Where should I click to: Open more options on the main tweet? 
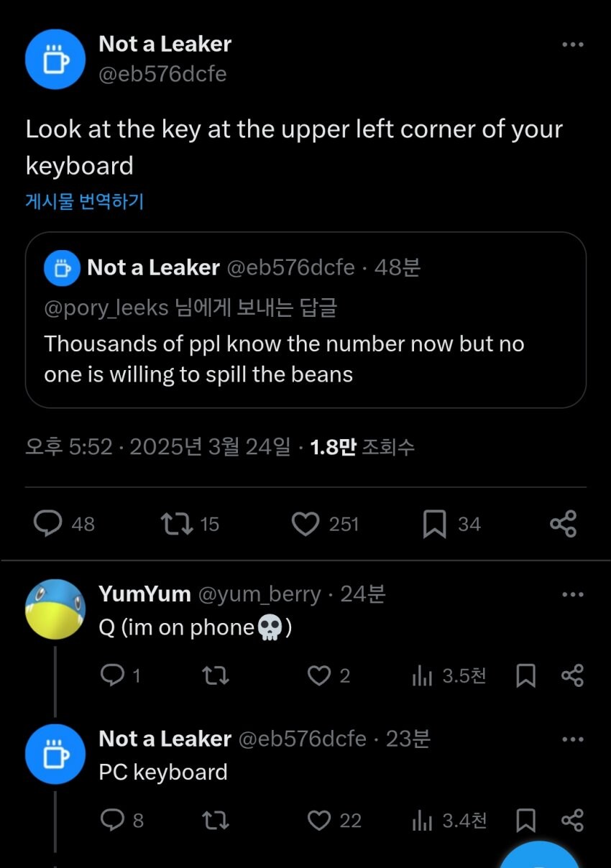click(x=572, y=44)
